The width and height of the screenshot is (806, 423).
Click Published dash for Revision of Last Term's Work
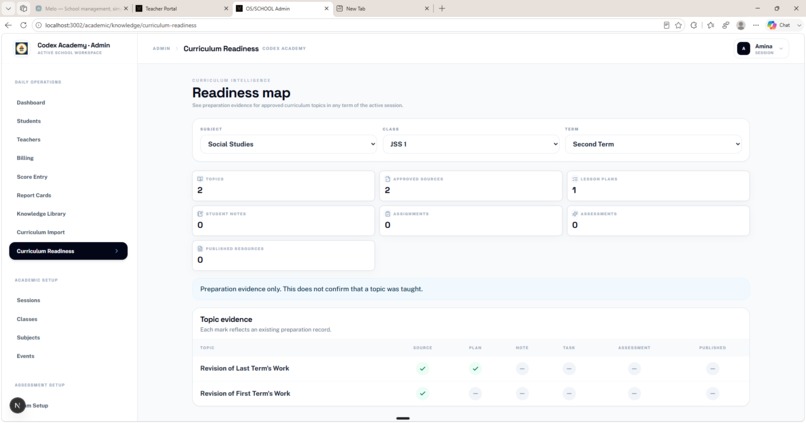click(x=712, y=369)
